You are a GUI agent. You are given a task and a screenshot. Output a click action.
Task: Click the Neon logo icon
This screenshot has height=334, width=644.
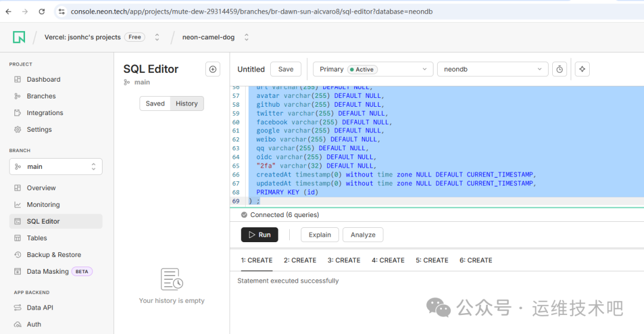click(19, 37)
